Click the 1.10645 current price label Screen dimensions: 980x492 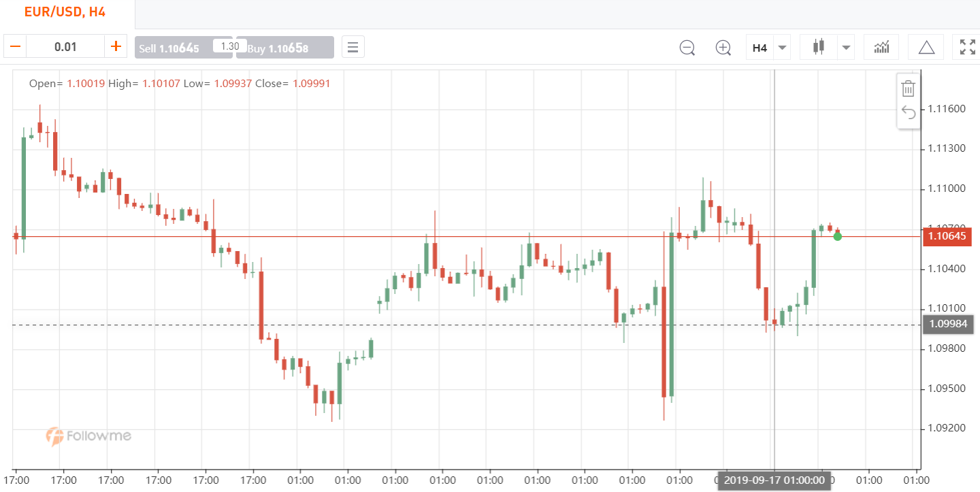pyautogui.click(x=947, y=236)
